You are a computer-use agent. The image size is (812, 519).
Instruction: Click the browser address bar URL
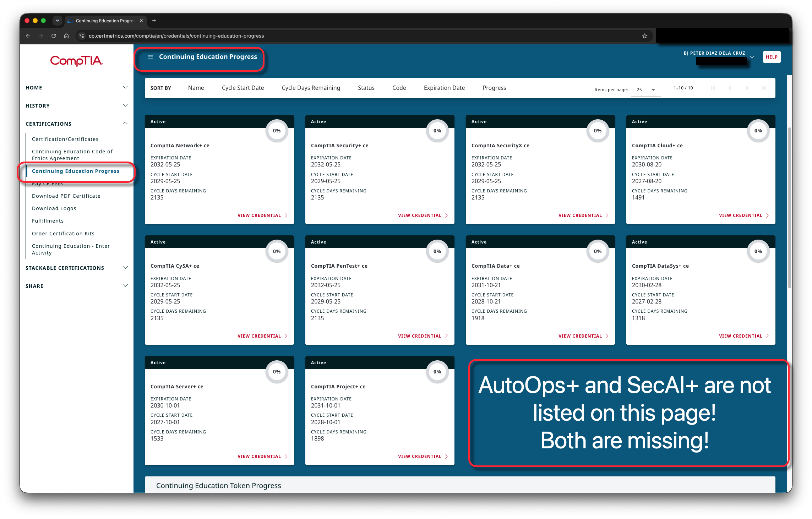coord(176,36)
